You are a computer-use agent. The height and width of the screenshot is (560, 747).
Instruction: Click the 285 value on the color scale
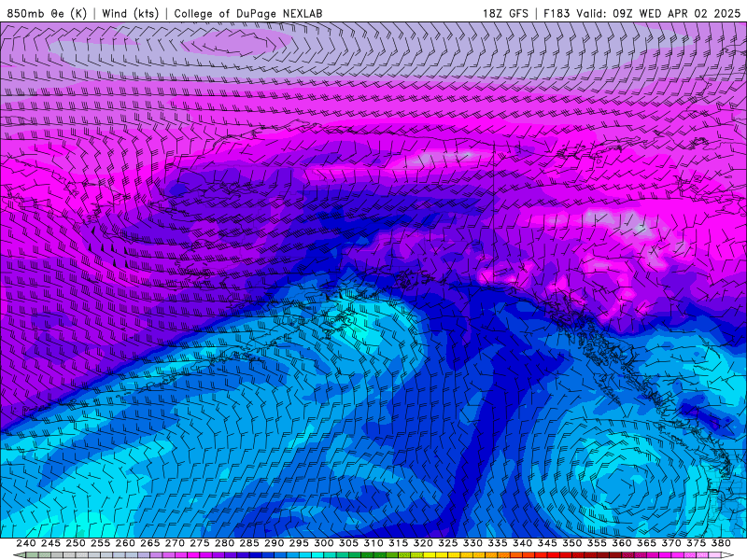tap(249, 543)
